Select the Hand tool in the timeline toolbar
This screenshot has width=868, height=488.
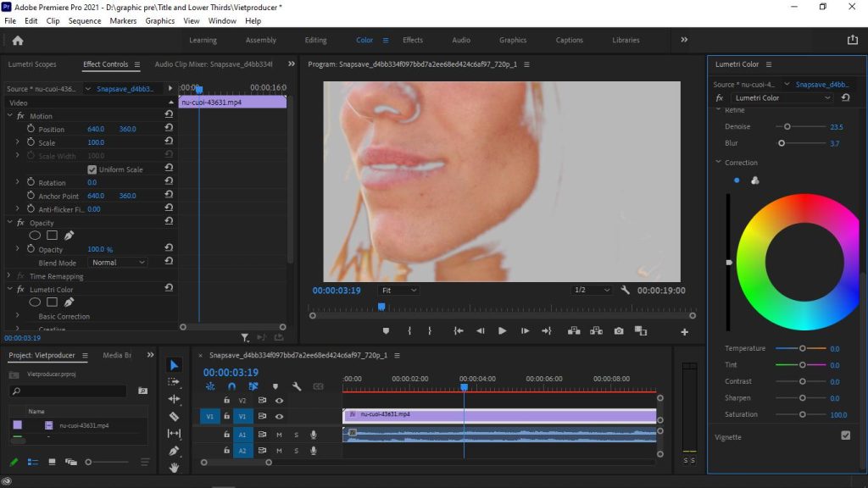click(x=175, y=469)
